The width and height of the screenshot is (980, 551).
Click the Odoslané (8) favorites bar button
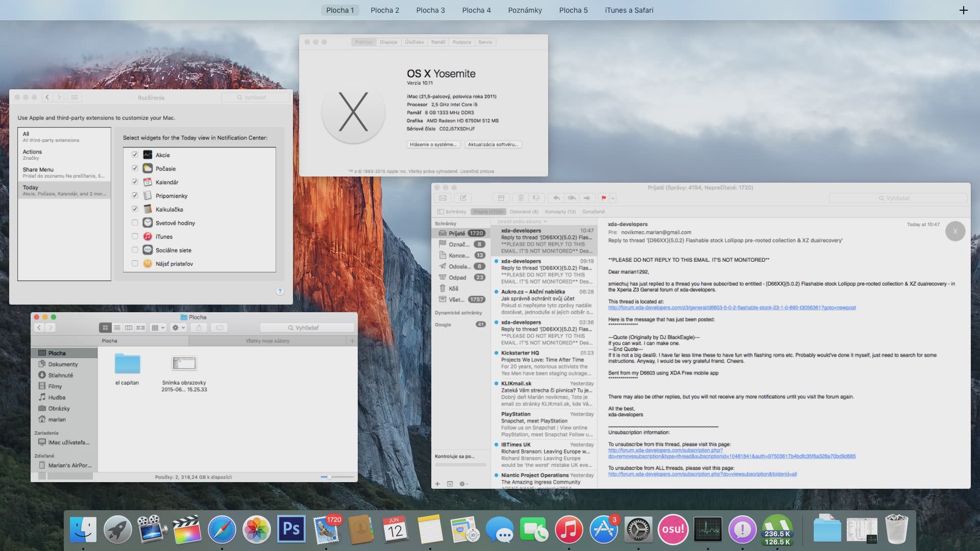pos(524,212)
